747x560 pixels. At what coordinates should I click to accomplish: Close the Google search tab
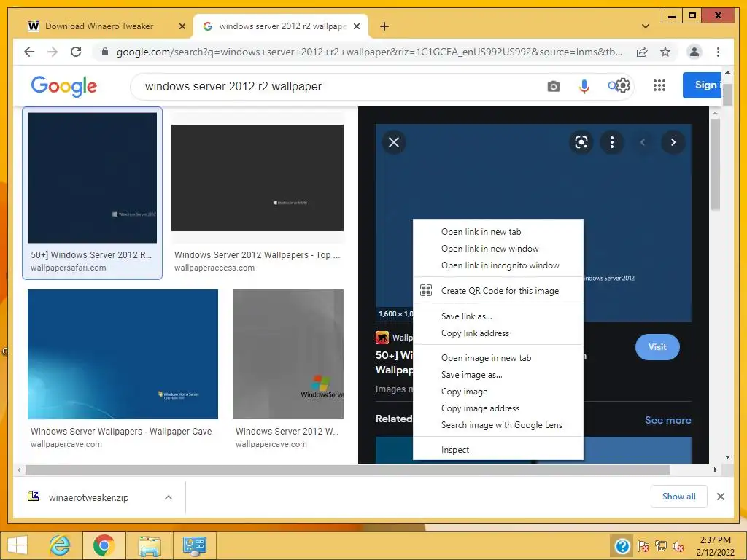(x=356, y=26)
